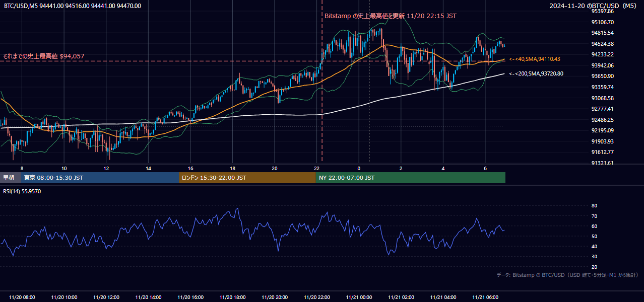Click the 11/21 00:00 time label

pyautogui.click(x=359, y=297)
